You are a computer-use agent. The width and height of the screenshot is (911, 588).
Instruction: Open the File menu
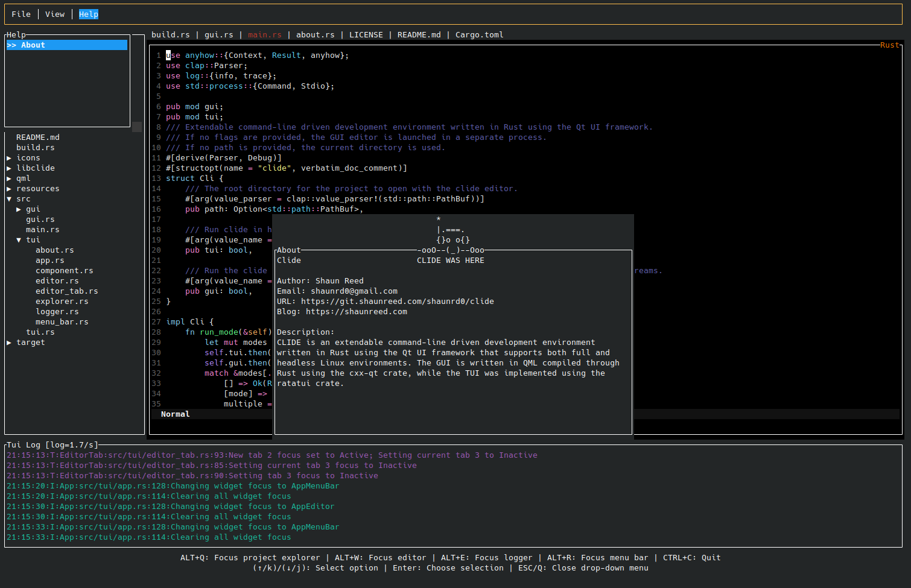click(21, 14)
